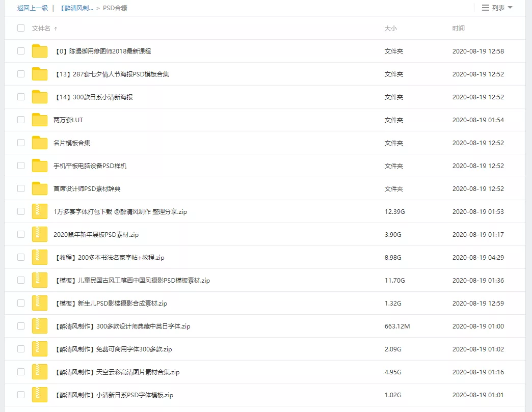Sort files by the 文件名 column arrow

coord(56,29)
